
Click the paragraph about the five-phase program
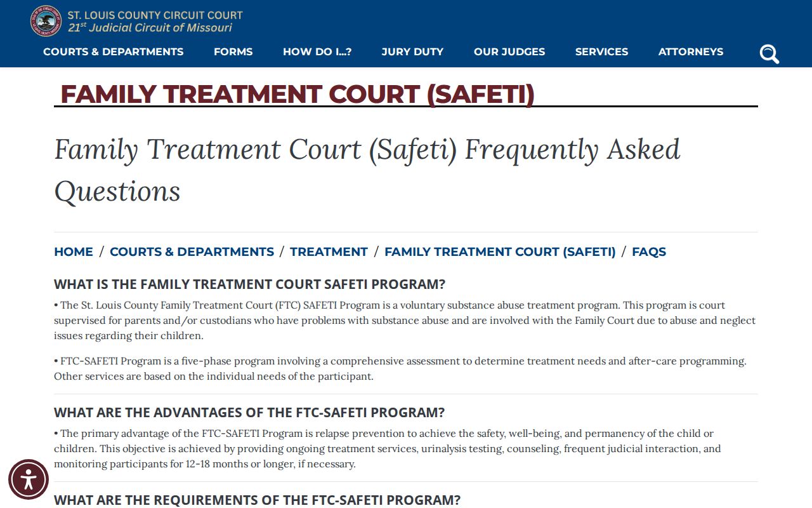tap(400, 369)
